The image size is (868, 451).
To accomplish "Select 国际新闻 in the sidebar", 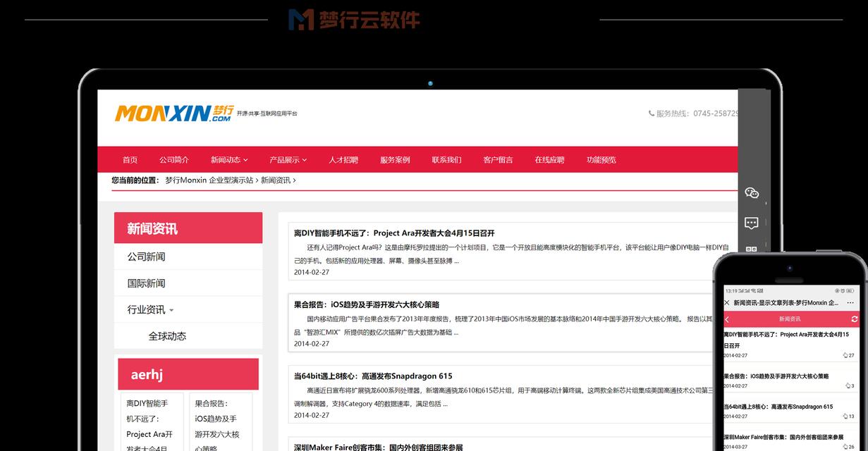I will pos(146,283).
